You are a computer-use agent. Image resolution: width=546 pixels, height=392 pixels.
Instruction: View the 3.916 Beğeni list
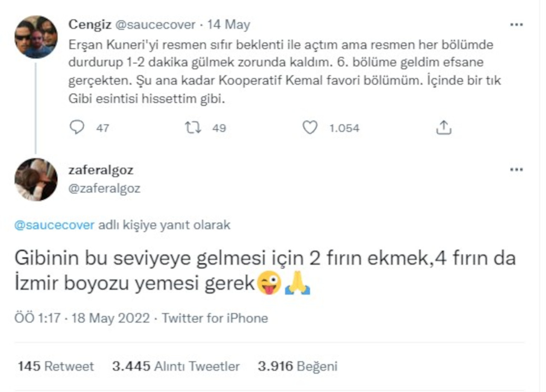[x=297, y=366]
